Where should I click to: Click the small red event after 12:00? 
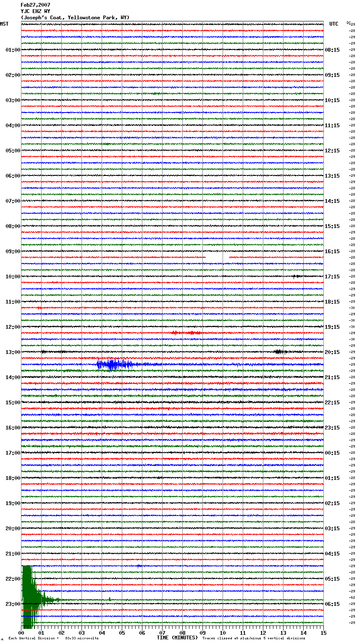click(186, 333)
